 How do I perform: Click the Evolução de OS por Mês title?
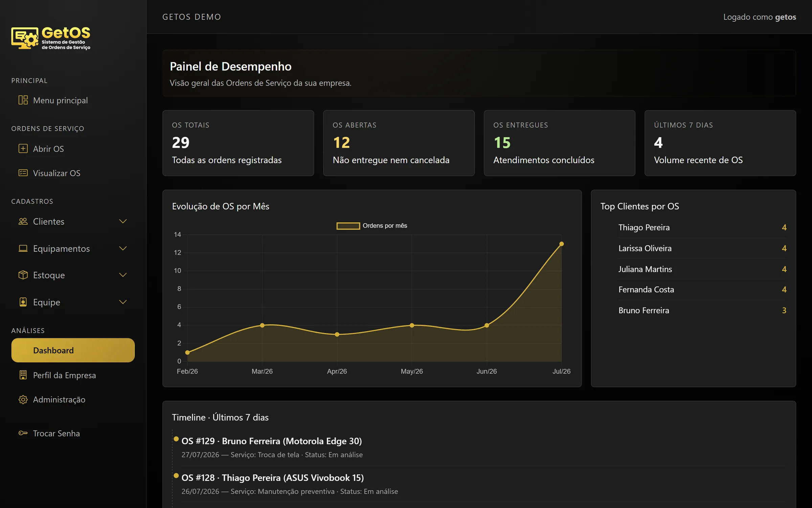(221, 206)
